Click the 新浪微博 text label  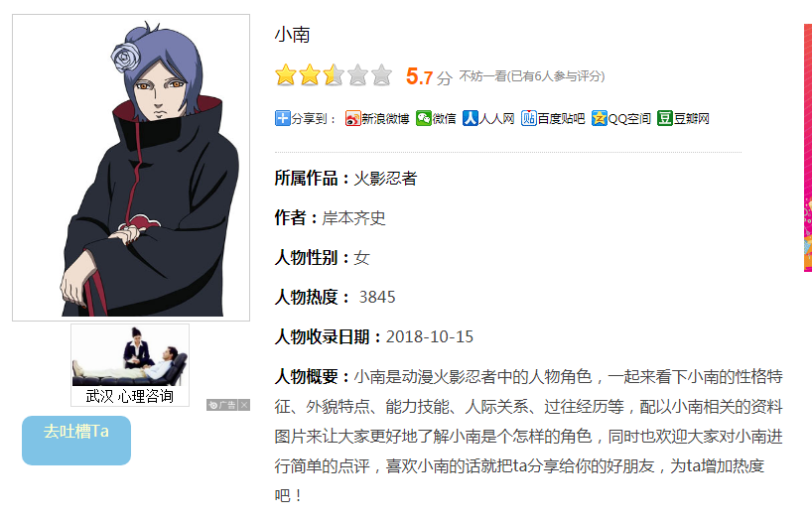385,119
